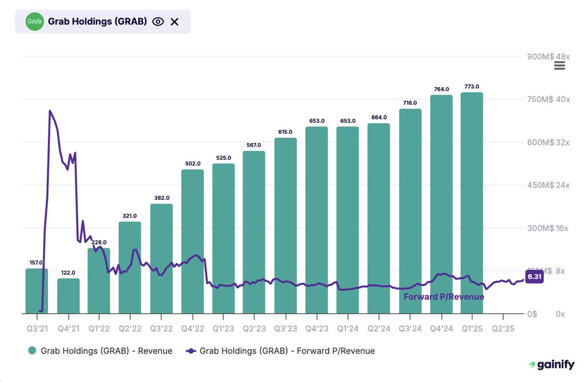Click the 122.0 data label

pyautogui.click(x=68, y=273)
